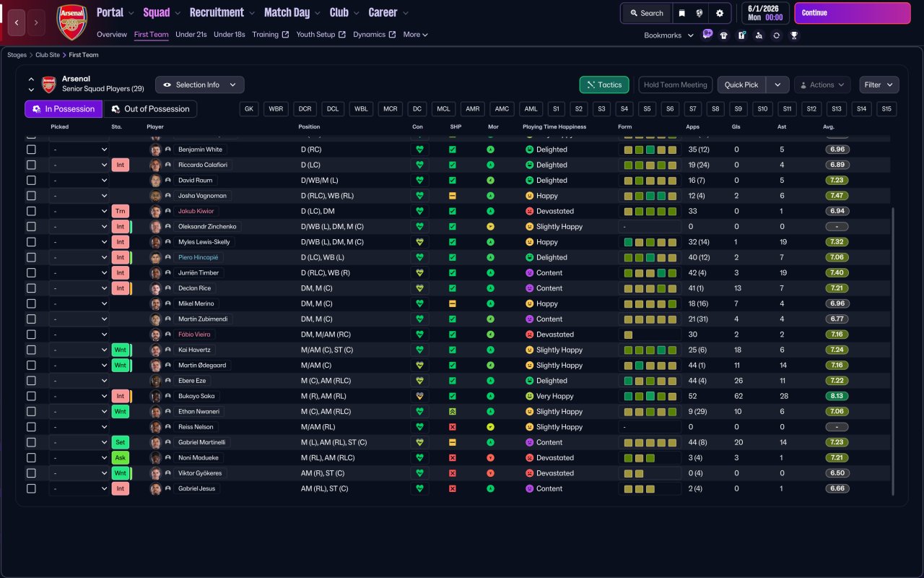
Task: Open the Quick Pick dropdown arrow
Action: (x=777, y=85)
